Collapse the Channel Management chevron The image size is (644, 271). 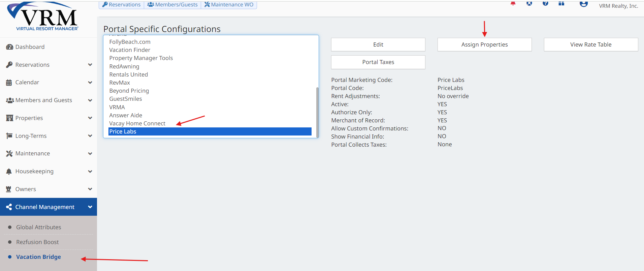click(90, 207)
